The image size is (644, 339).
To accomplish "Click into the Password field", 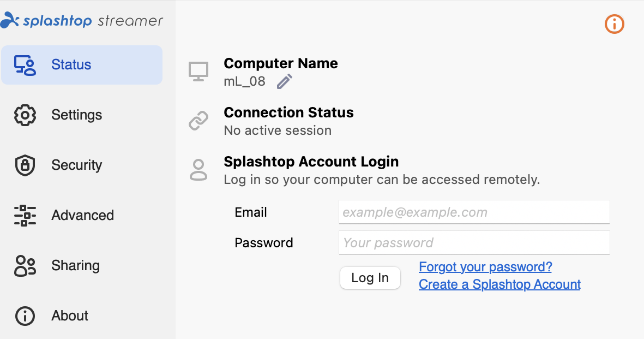I will click(x=474, y=243).
